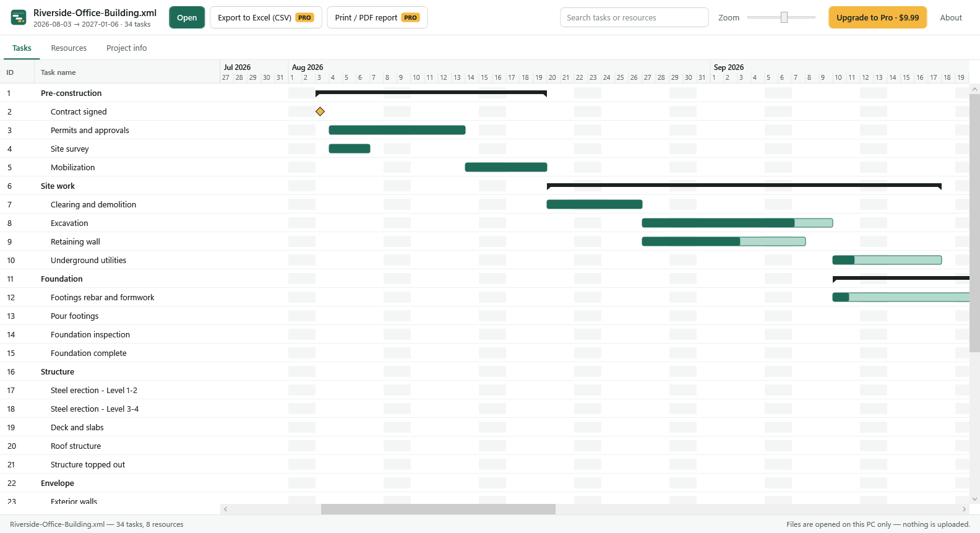Click the vertical scrollbar down arrow
The image size is (980, 533).
click(x=974, y=499)
